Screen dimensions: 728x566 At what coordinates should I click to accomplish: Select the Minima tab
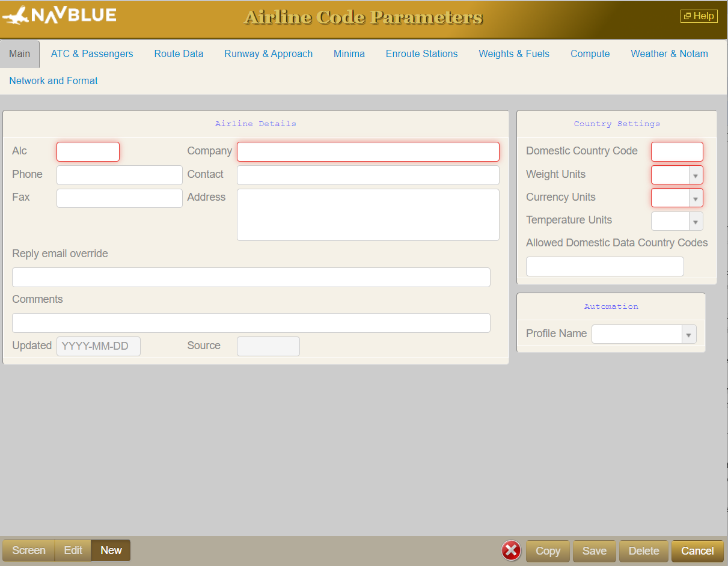(349, 54)
